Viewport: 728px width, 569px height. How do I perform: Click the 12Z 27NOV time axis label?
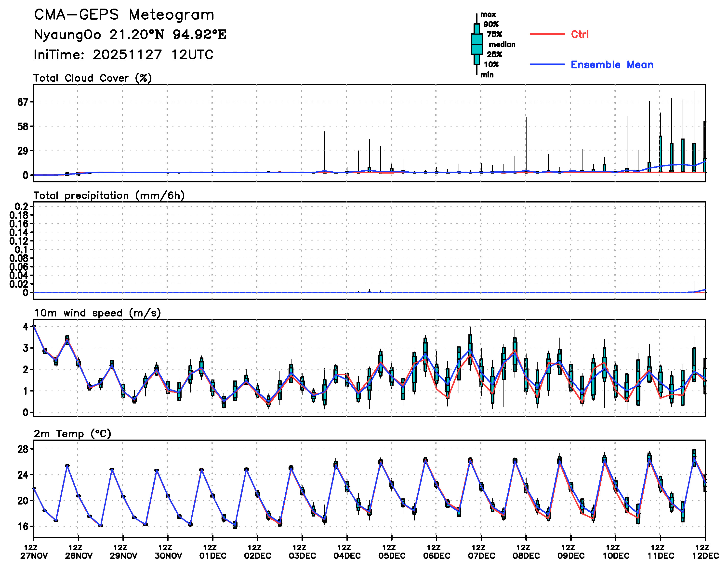[34, 552]
